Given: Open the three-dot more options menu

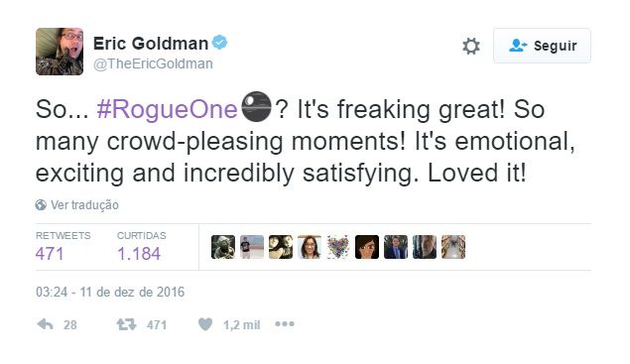Looking at the screenshot, I should (x=285, y=323).
